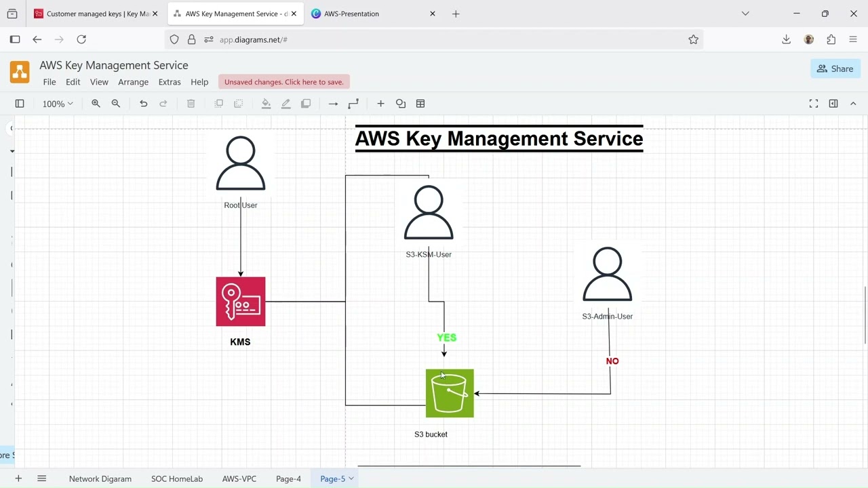This screenshot has width=868, height=488.
Task: Click the shapes insert icon in toolbar
Action: click(x=401, y=104)
